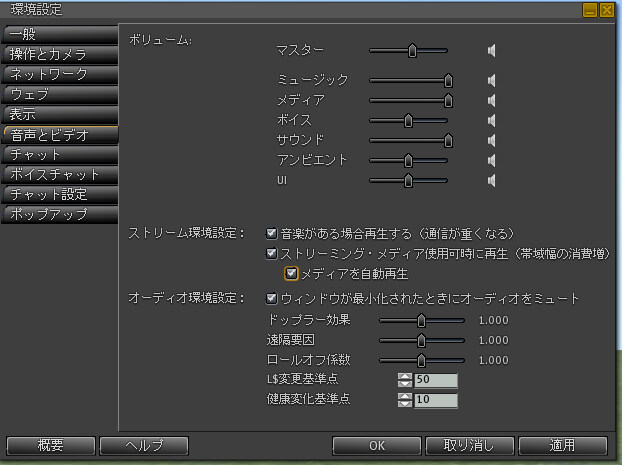Open the 一般 tab
The height and width of the screenshot is (465, 622).
tap(60, 34)
